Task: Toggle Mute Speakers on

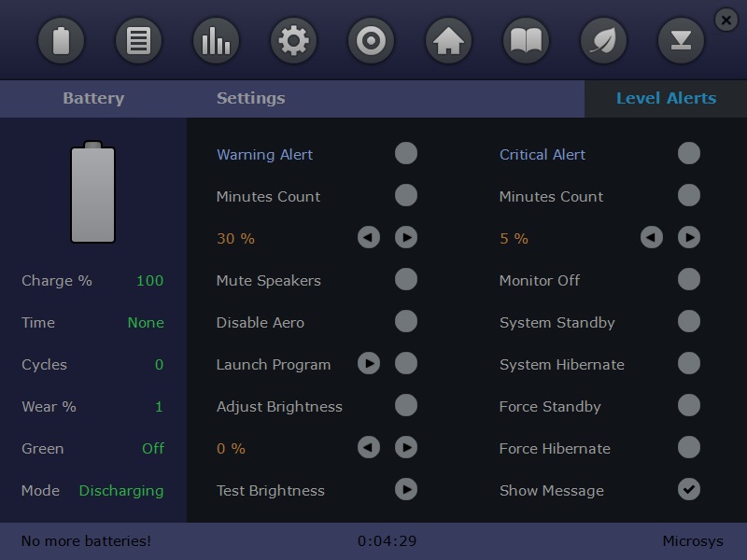Action: pos(406,279)
